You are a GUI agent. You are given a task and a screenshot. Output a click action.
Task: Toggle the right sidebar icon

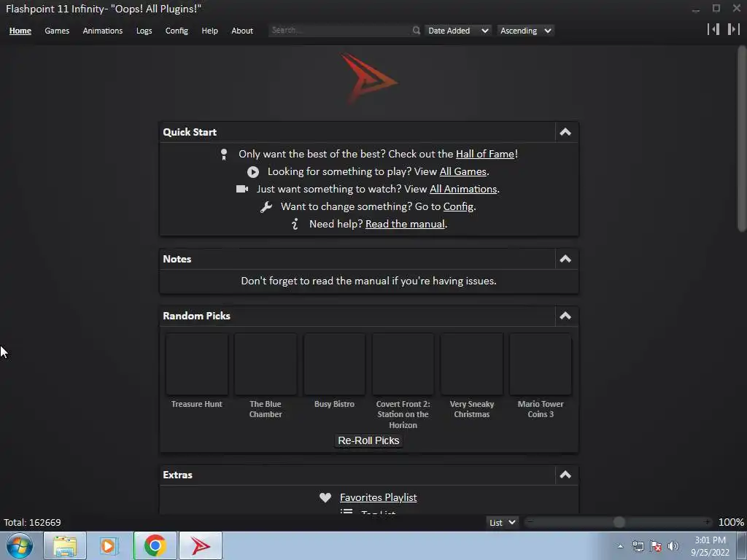tap(734, 29)
